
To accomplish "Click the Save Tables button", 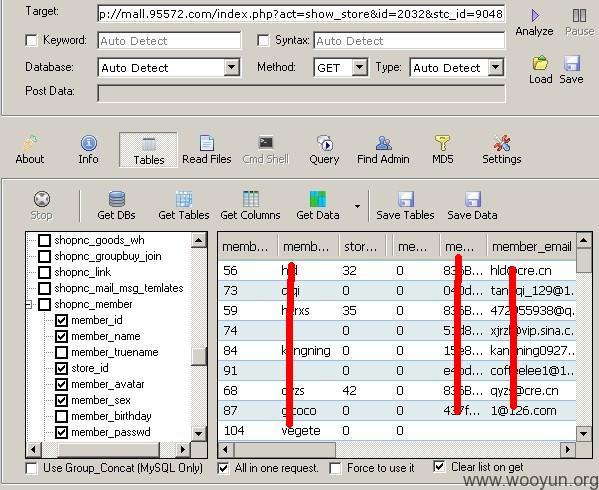I will [405, 206].
